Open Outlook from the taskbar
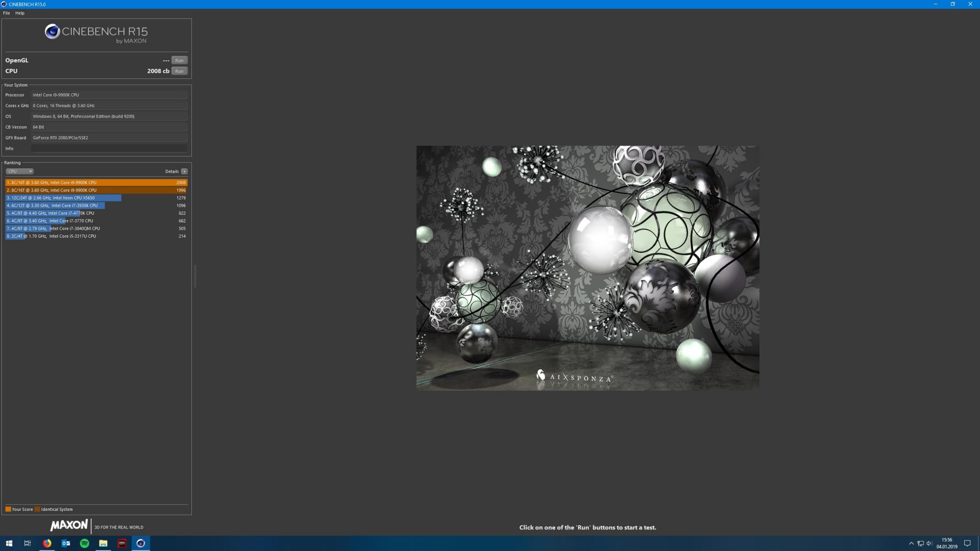Image resolution: width=980 pixels, height=551 pixels. tap(66, 543)
